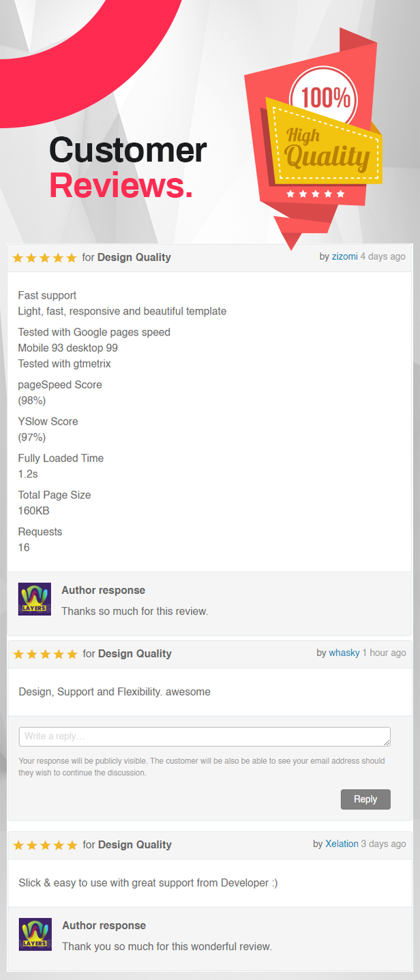Click the star rating on whasky's review

click(45, 654)
